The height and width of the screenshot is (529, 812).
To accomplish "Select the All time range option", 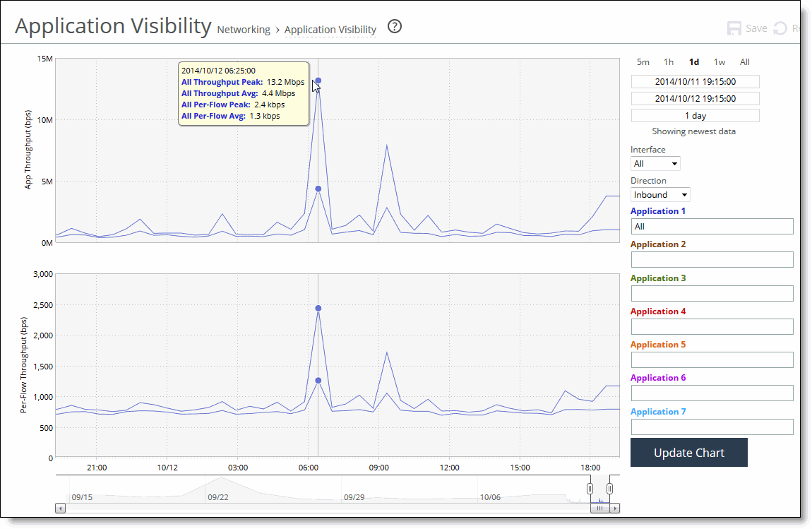I will (x=745, y=62).
